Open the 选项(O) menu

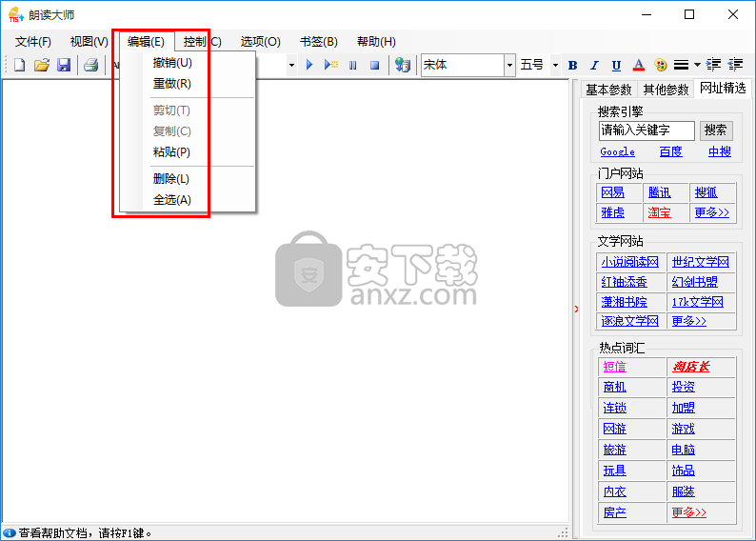(x=260, y=42)
